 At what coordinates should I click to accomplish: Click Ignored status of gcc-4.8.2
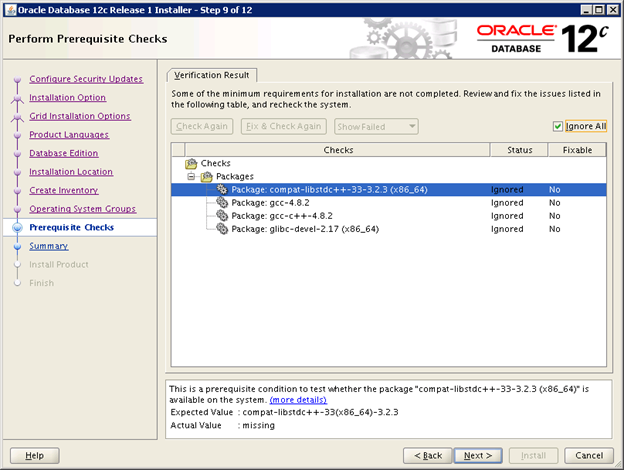(507, 203)
